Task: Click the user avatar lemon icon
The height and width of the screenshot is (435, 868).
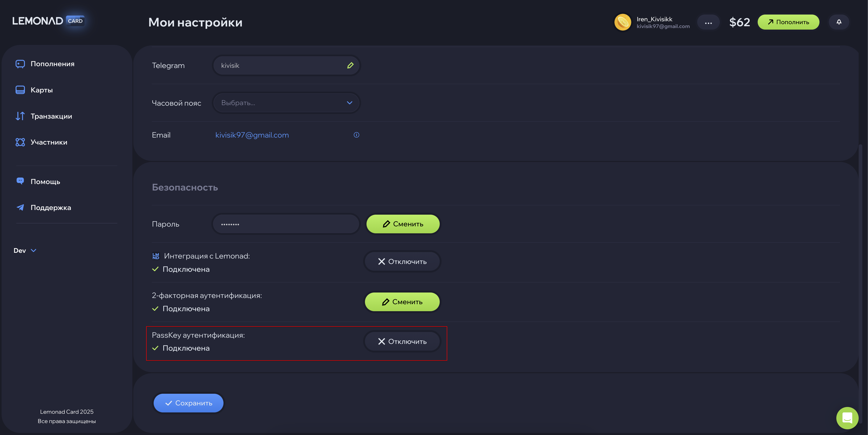Action: coord(622,22)
